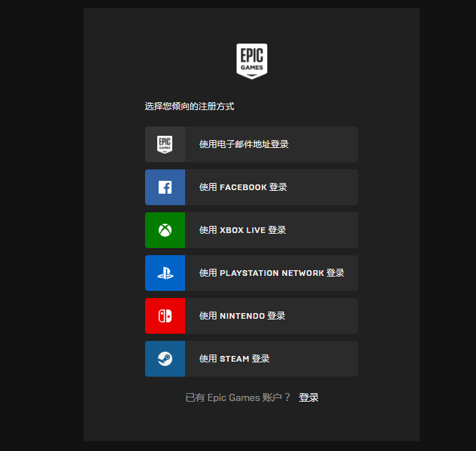The height and width of the screenshot is (451, 476).
Task: Choose 使用 XBOX LIVE 登录 option
Action: 252,230
